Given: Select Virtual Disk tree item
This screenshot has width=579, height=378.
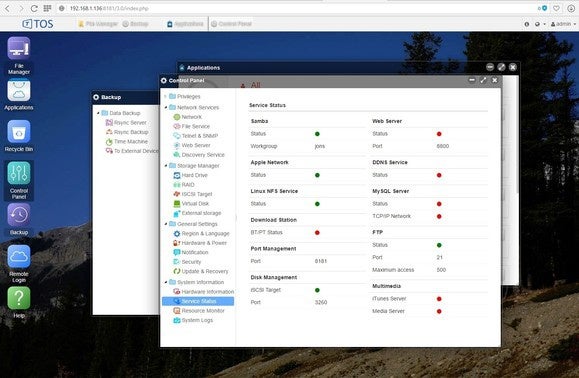Looking at the screenshot, I should [191, 203].
